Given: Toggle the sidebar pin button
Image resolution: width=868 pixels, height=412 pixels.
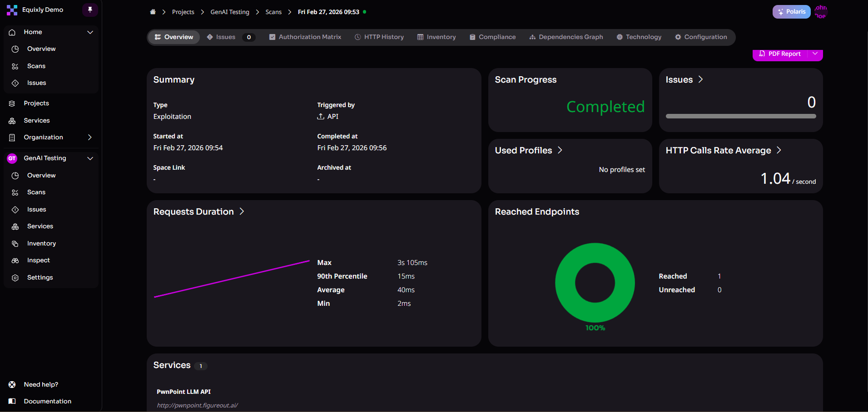Looking at the screenshot, I should (x=89, y=10).
